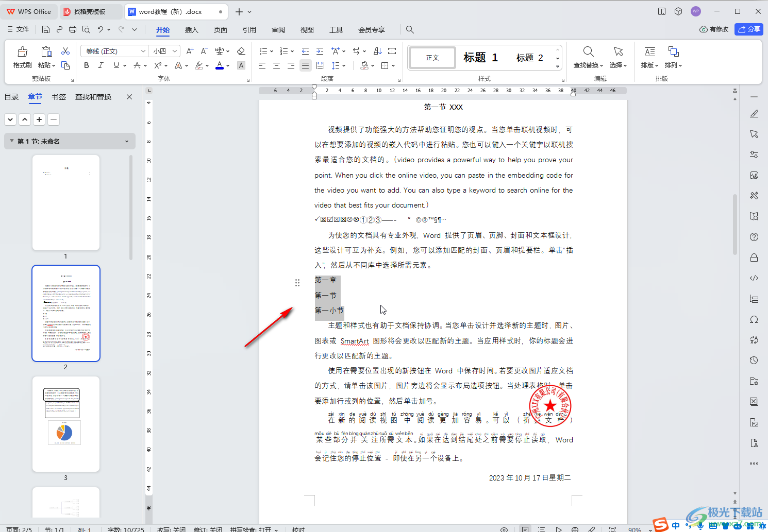
Task: Select page 1 thumbnail
Action: 65,202
